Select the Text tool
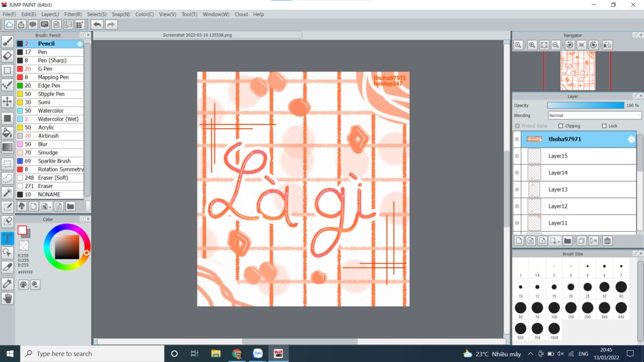The height and width of the screenshot is (362, 644). (x=8, y=238)
